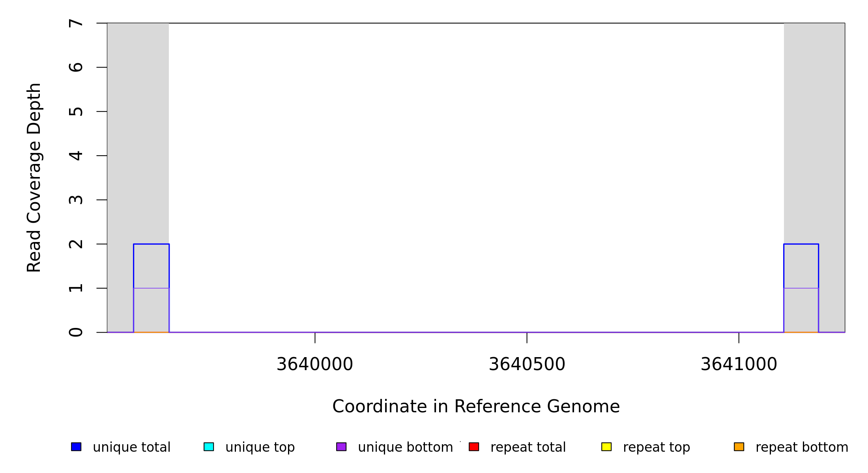868x473 pixels.
Task: Click the yellow repeat top legend swatch
Action: pyautogui.click(x=606, y=447)
